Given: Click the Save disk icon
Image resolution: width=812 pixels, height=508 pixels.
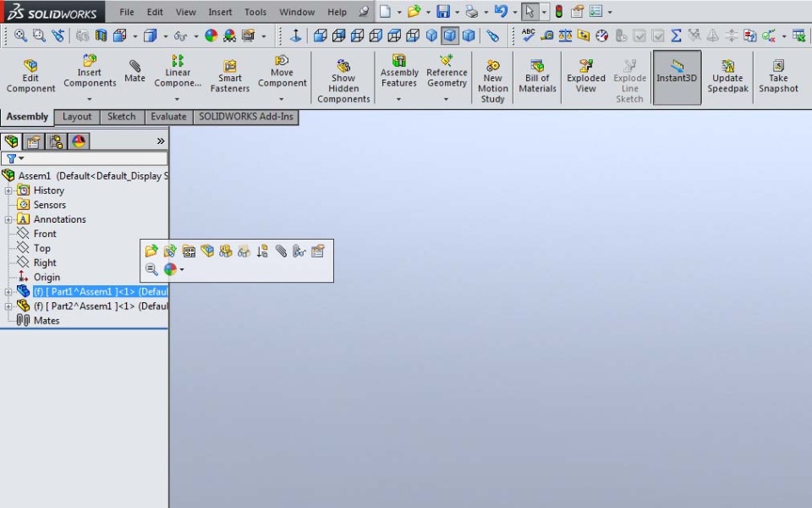Looking at the screenshot, I should (442, 11).
